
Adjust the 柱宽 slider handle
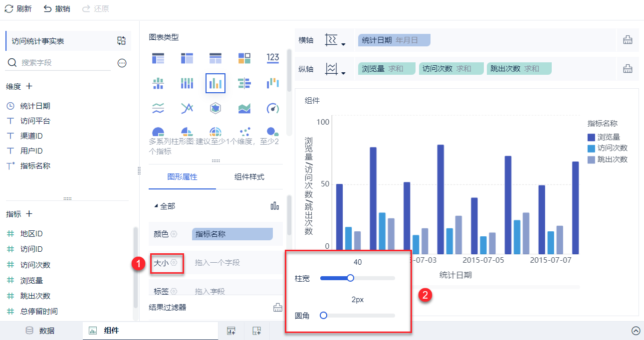pyautogui.click(x=350, y=278)
